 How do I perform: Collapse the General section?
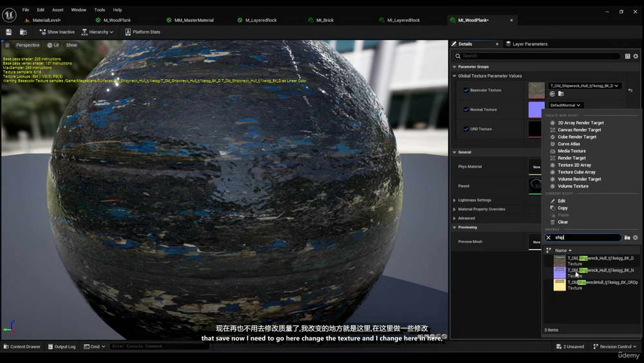(455, 152)
